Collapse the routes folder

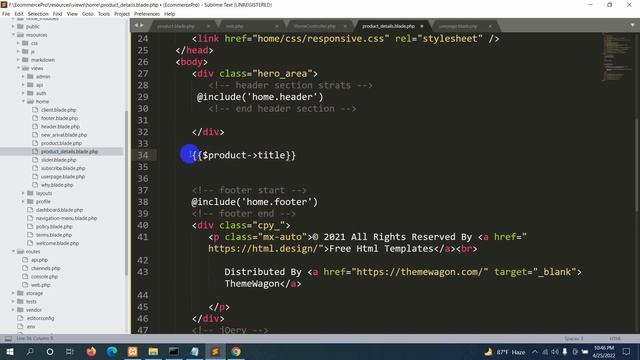13,251
